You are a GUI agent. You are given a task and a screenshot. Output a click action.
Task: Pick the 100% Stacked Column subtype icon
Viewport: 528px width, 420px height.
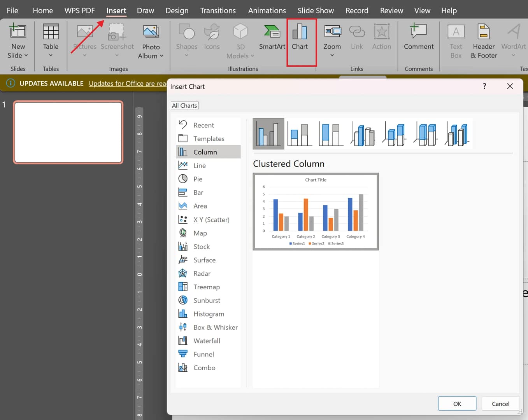tap(331, 134)
